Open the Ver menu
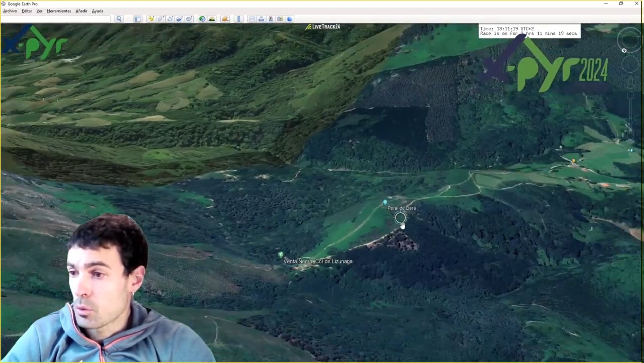 39,11
